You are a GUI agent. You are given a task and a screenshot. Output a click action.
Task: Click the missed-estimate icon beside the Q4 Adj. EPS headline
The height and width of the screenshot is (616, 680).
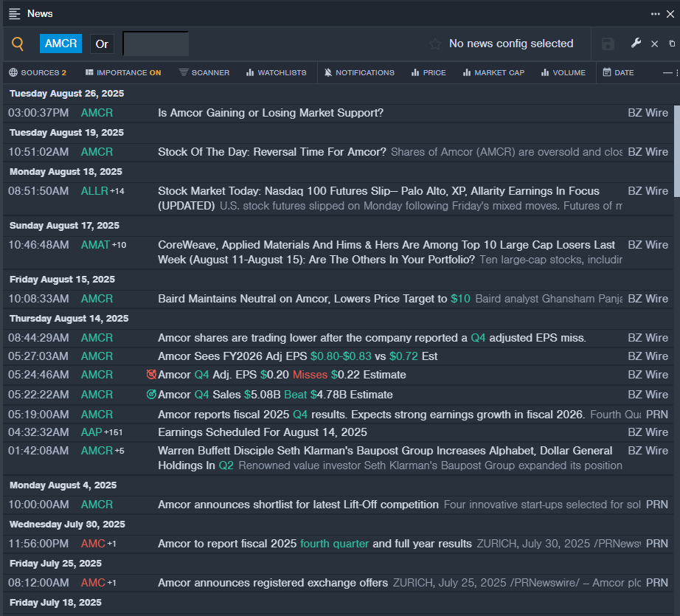(x=151, y=375)
